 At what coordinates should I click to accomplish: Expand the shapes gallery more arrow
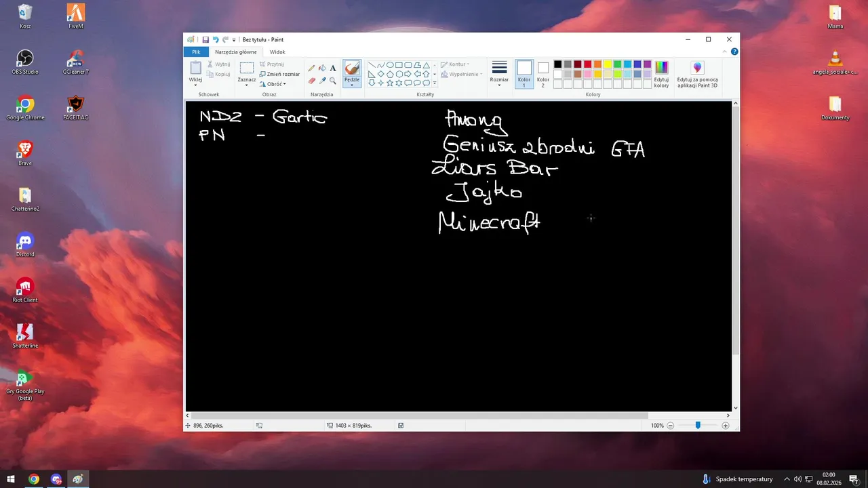click(x=435, y=83)
